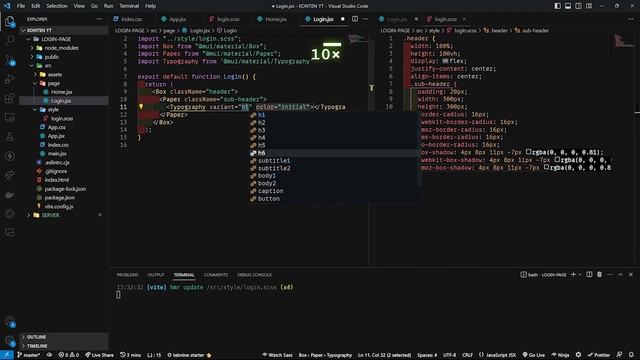The image size is (640, 360).
Task: Switch to the Home.jsx editor tab
Action: pos(276,19)
